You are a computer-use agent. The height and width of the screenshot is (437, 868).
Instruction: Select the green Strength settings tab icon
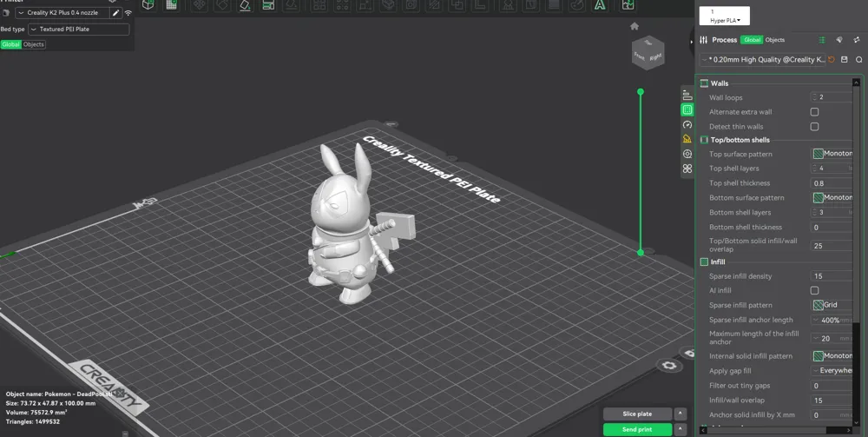pyautogui.click(x=687, y=109)
